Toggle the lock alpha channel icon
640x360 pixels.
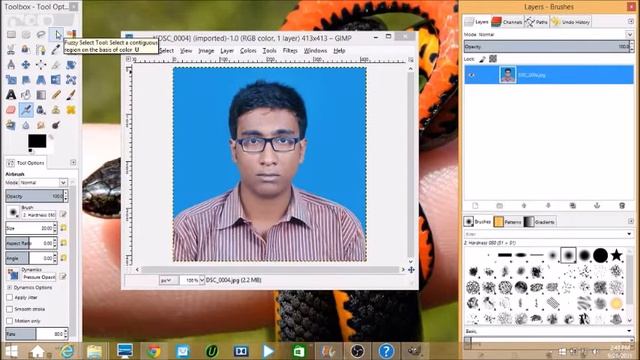coord(493,59)
